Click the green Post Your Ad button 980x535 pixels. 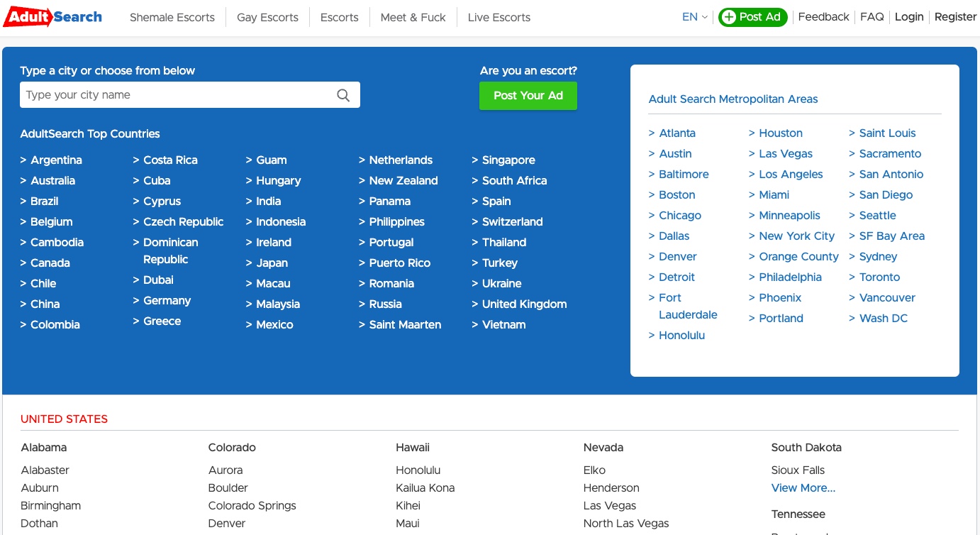[x=528, y=96]
